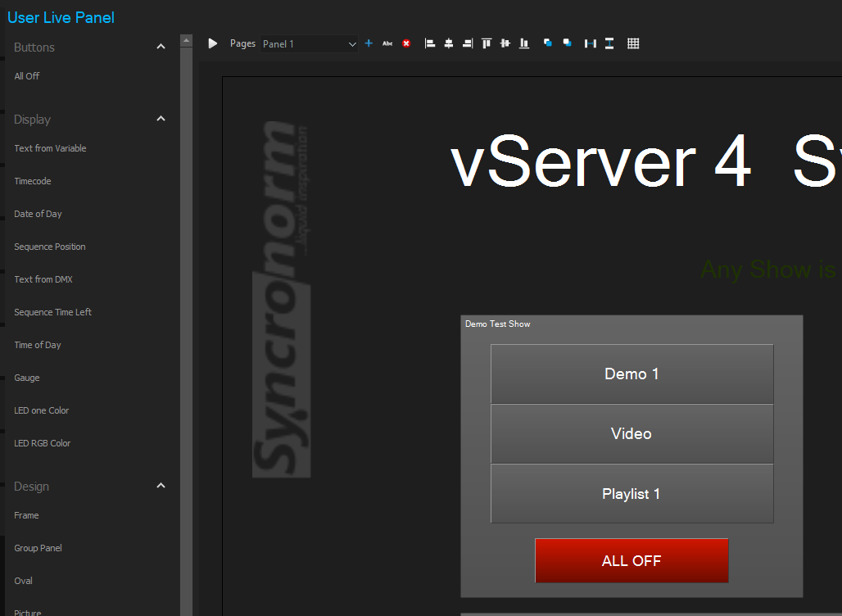
Task: Select Group Panel in the Design list
Action: (38, 548)
